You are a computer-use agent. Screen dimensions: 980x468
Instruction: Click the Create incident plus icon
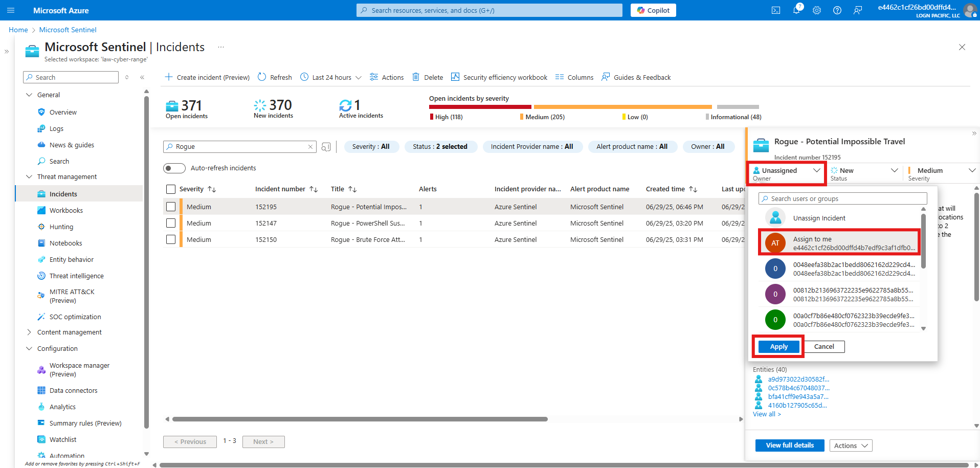[169, 77]
